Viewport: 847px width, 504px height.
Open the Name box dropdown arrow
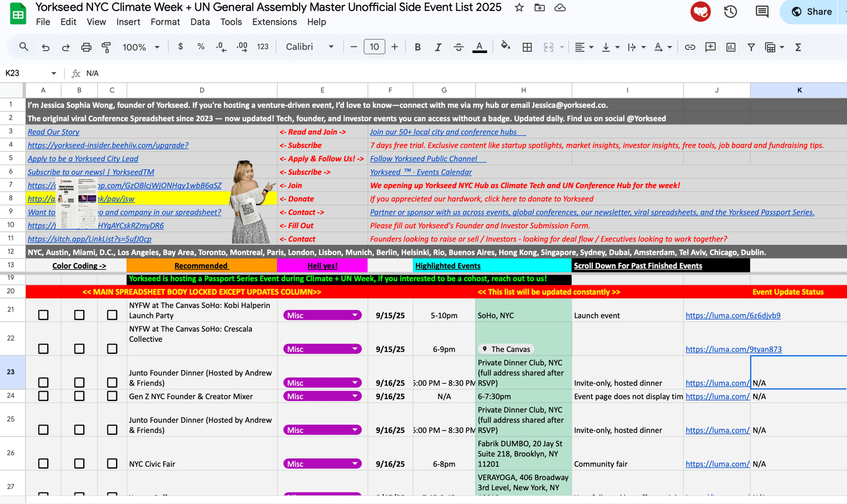click(x=53, y=73)
